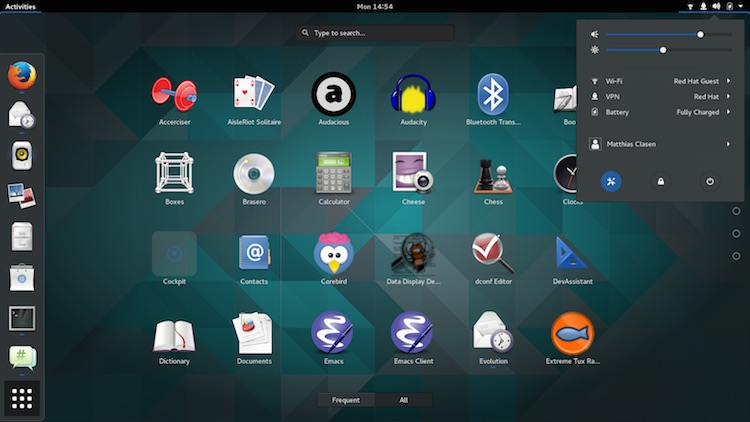The height and width of the screenshot is (422, 750).
Task: Open Software shopping bag in the dash
Action: tap(22, 277)
